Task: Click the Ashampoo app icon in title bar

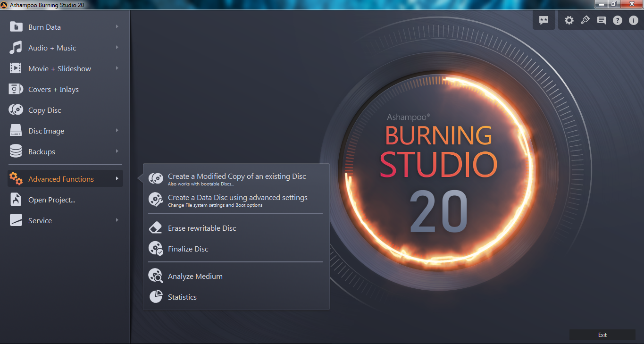Action: click(4, 4)
